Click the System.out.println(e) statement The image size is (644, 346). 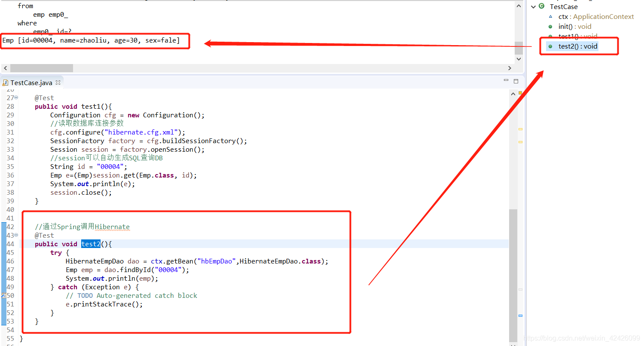(92, 184)
